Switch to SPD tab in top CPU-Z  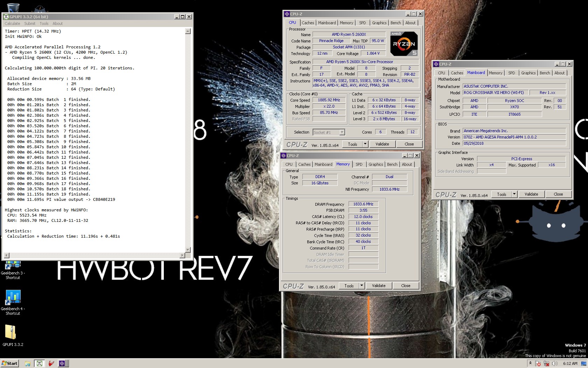pyautogui.click(x=363, y=23)
